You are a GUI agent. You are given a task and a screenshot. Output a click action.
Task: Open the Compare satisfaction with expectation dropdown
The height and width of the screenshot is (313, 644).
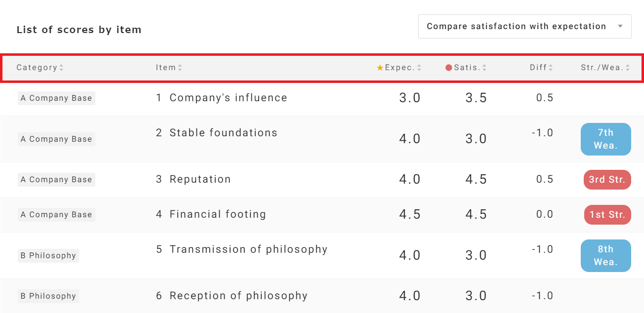[516, 27]
